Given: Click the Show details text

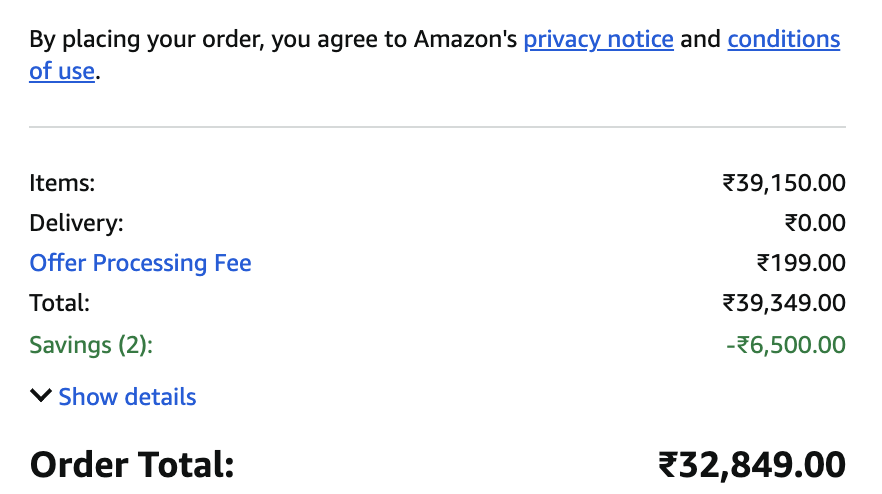Looking at the screenshot, I should (x=127, y=397).
